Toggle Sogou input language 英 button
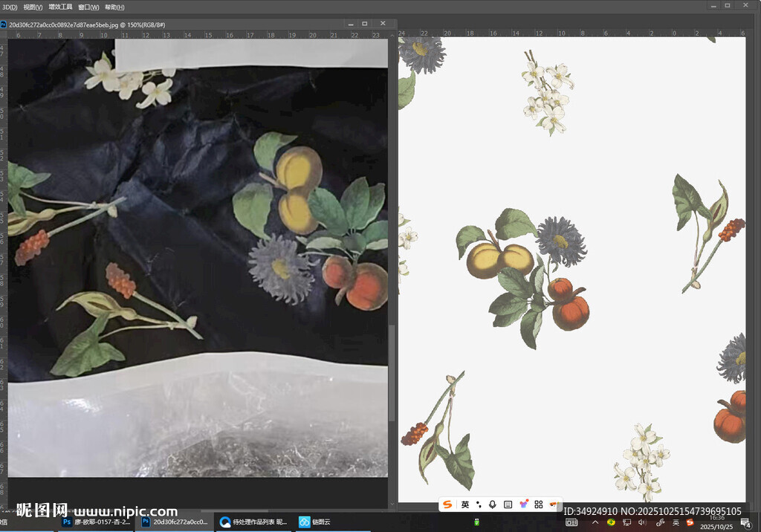 tap(465, 505)
